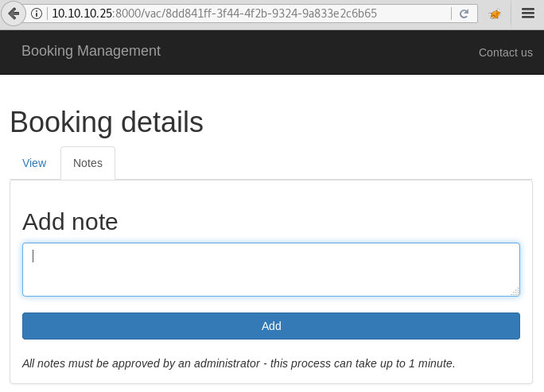
Task: Grab the textarea resize handle corner
Action: point(515,292)
